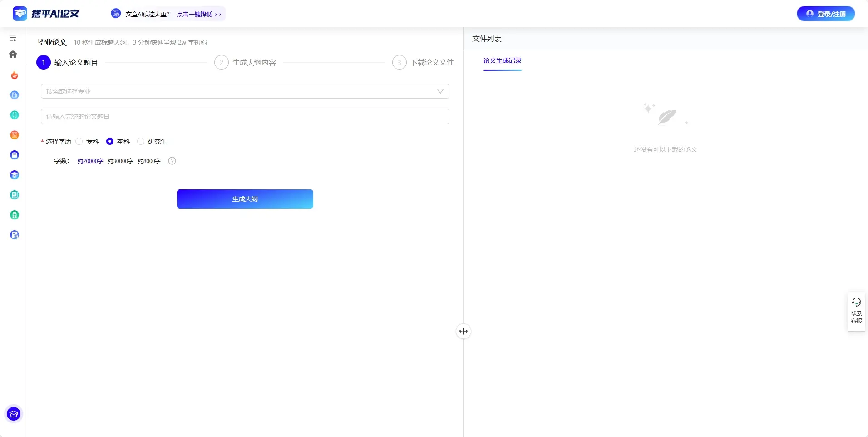Select the 专科 education radio button
This screenshot has height=437, width=868.
(79, 141)
